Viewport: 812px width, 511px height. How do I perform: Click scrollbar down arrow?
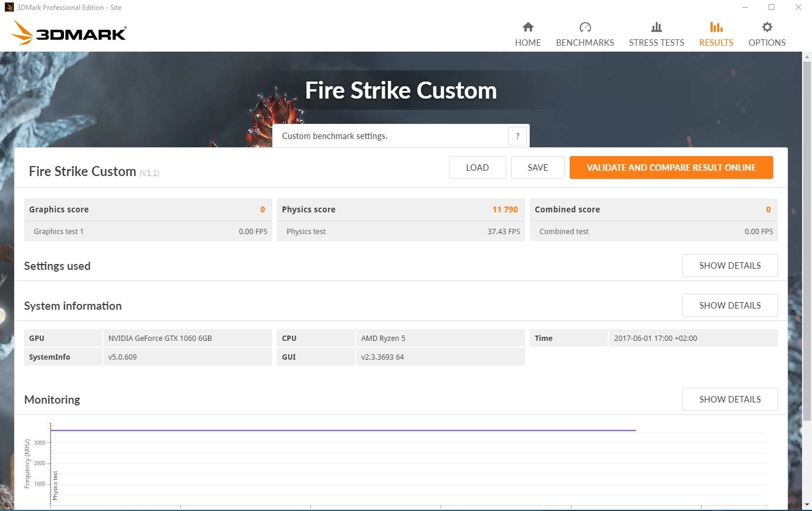(807, 505)
